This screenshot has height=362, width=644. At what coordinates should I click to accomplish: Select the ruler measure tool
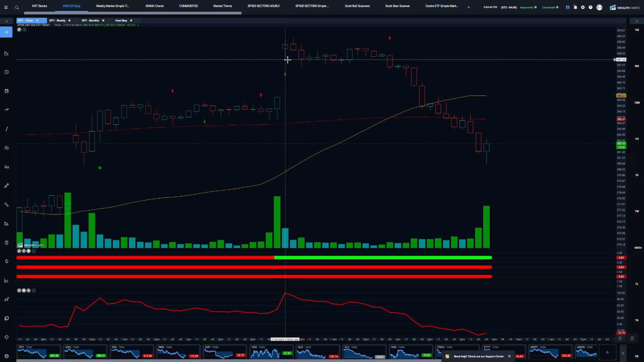click(6, 204)
